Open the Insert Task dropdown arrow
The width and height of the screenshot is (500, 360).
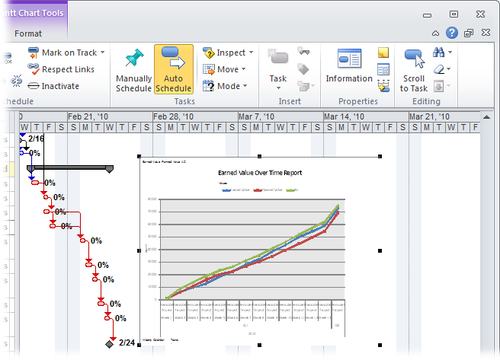[x=278, y=88]
